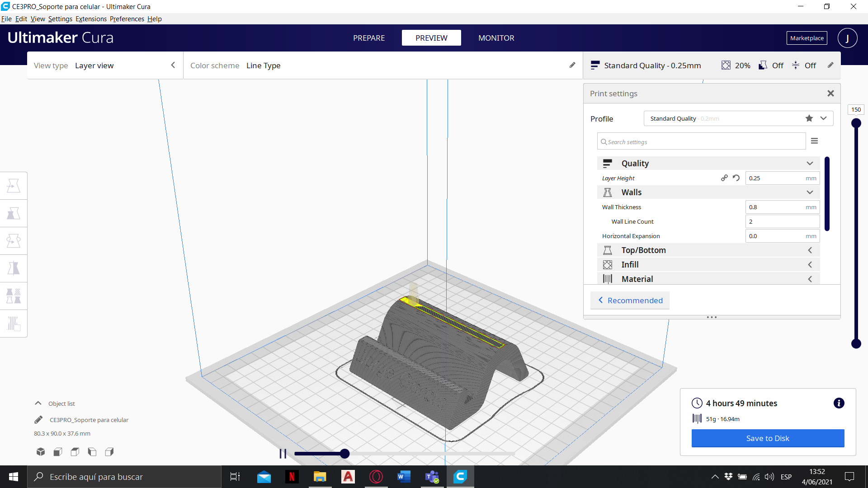Click the layer number box showing 150
868x488 pixels.
point(856,109)
